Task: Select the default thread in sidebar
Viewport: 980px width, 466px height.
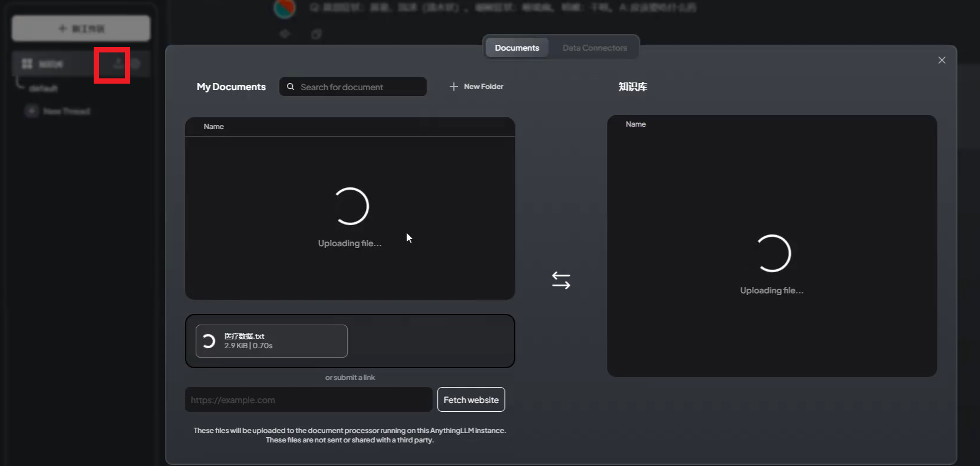Action: point(44,88)
